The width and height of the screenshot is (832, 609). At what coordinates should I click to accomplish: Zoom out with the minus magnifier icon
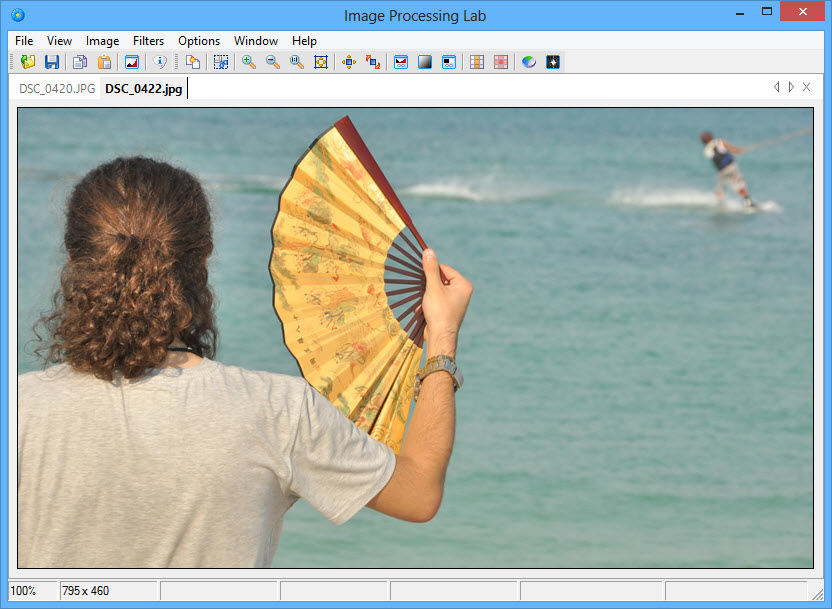coord(273,62)
